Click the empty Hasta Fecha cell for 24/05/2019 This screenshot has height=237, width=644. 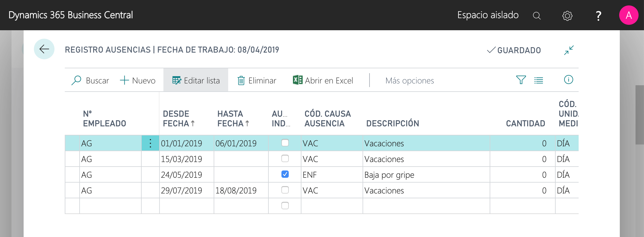coord(241,175)
